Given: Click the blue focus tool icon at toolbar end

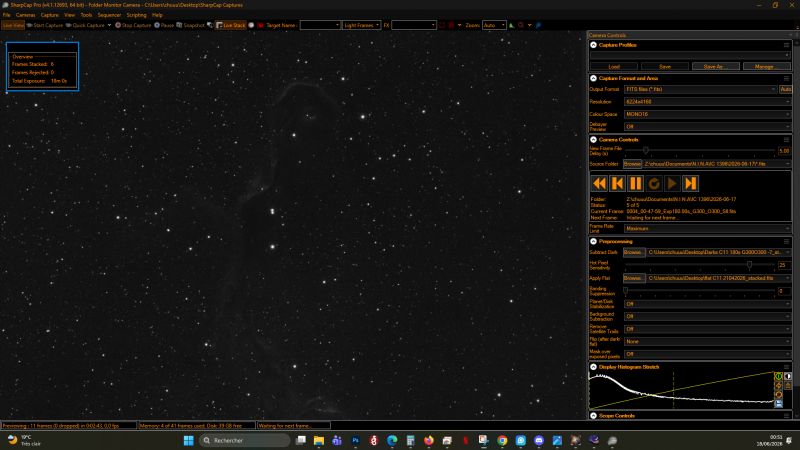Looking at the screenshot, I should (x=538, y=25).
